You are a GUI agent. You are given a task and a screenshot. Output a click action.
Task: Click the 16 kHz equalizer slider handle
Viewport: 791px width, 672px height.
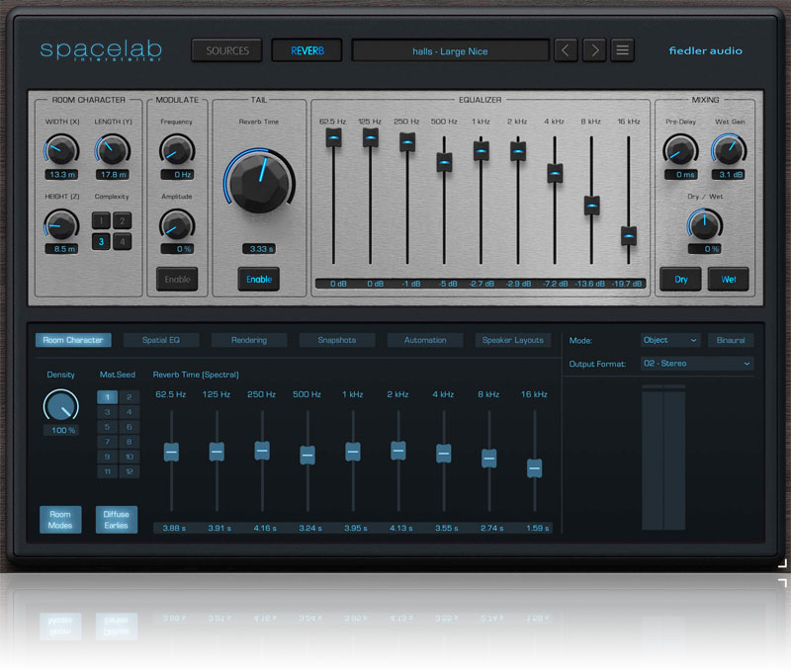(628, 236)
